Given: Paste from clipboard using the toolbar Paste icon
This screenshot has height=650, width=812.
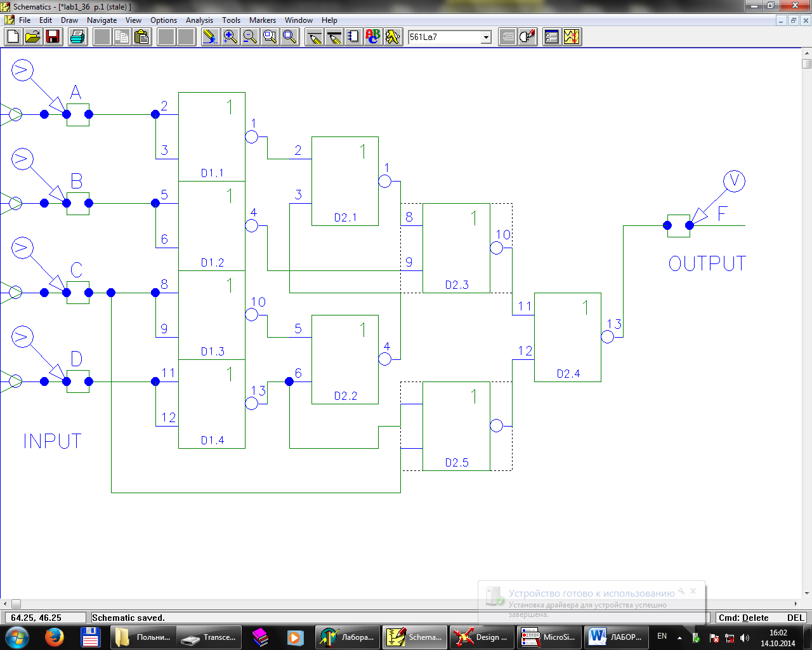Looking at the screenshot, I should click(142, 37).
